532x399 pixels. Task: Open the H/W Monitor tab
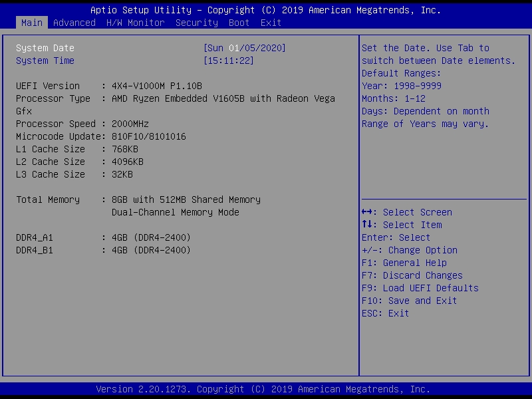(x=136, y=23)
